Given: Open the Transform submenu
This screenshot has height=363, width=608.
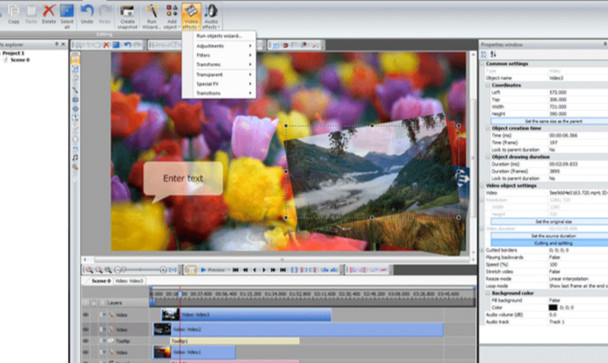Looking at the screenshot, I should pyautogui.click(x=219, y=64).
